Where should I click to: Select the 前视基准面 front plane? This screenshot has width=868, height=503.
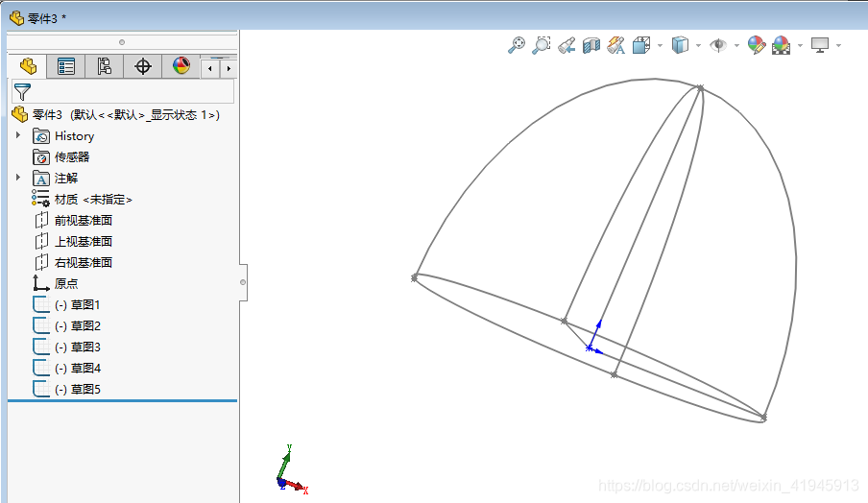(83, 220)
